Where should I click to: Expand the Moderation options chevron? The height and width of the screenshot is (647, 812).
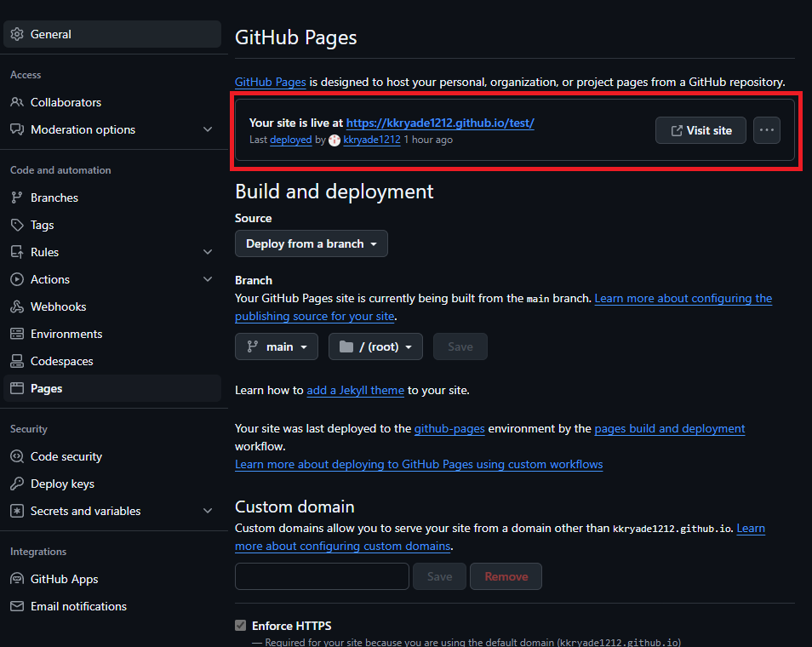[208, 129]
